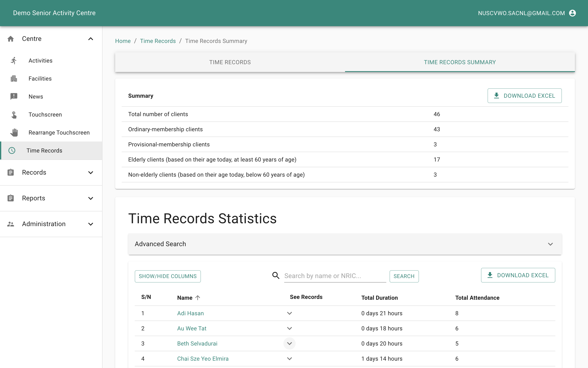The image size is (588, 368).
Task: Open Touchscreen in the sidebar
Action: click(x=51, y=115)
